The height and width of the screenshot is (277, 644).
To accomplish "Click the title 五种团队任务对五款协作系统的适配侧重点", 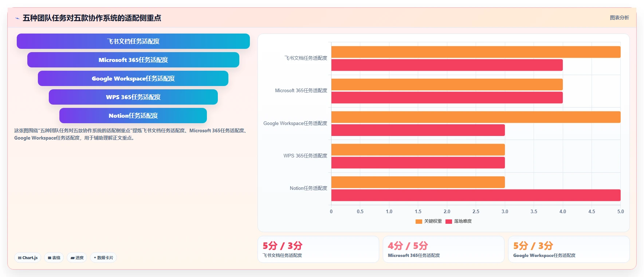I will (x=92, y=18).
